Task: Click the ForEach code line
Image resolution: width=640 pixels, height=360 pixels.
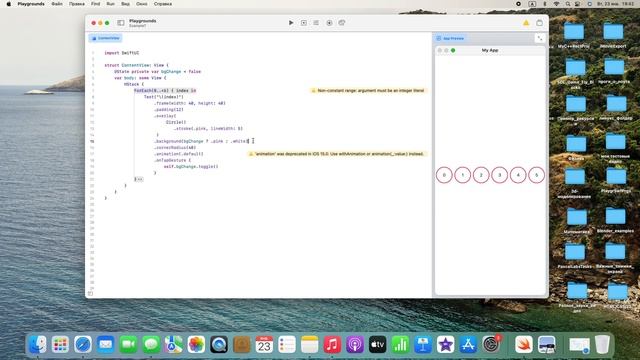Action: click(x=165, y=91)
